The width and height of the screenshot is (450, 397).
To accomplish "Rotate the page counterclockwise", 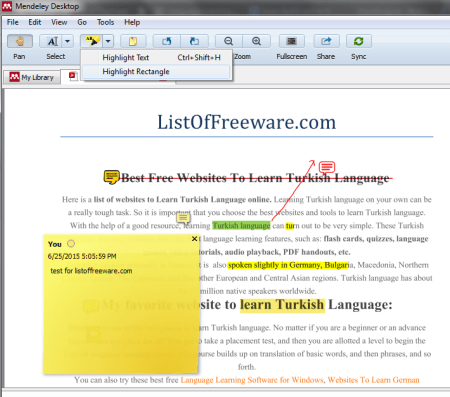I will (167, 41).
